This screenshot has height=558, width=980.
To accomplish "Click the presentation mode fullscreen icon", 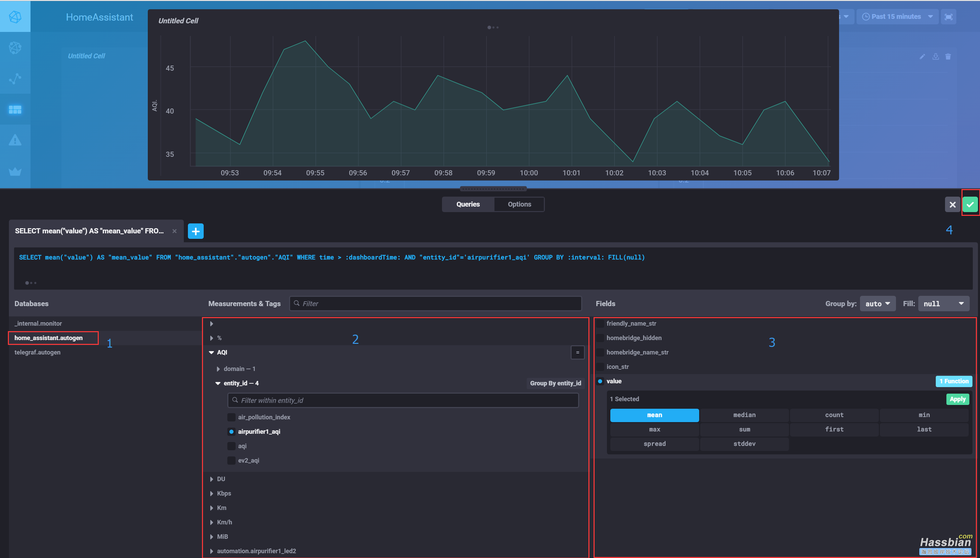I will (x=948, y=17).
